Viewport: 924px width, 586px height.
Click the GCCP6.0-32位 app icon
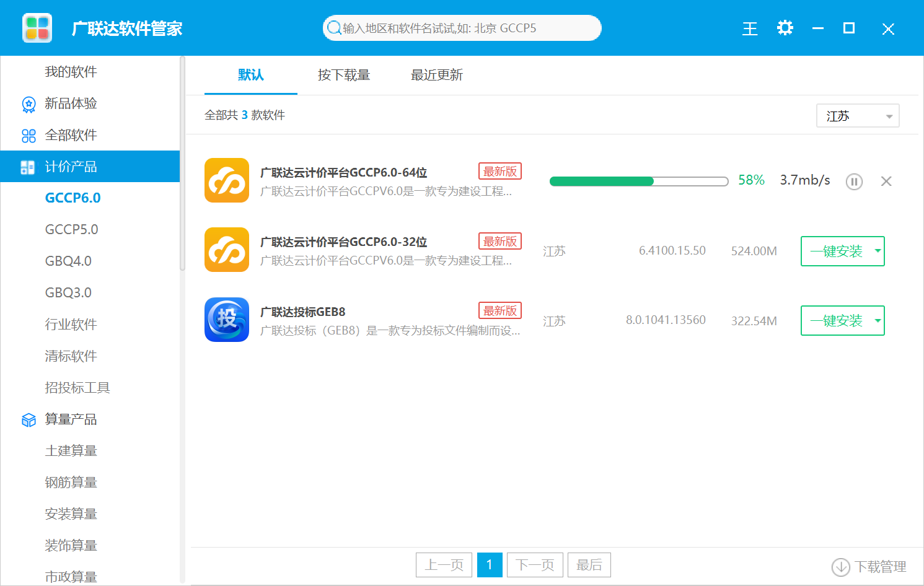227,250
